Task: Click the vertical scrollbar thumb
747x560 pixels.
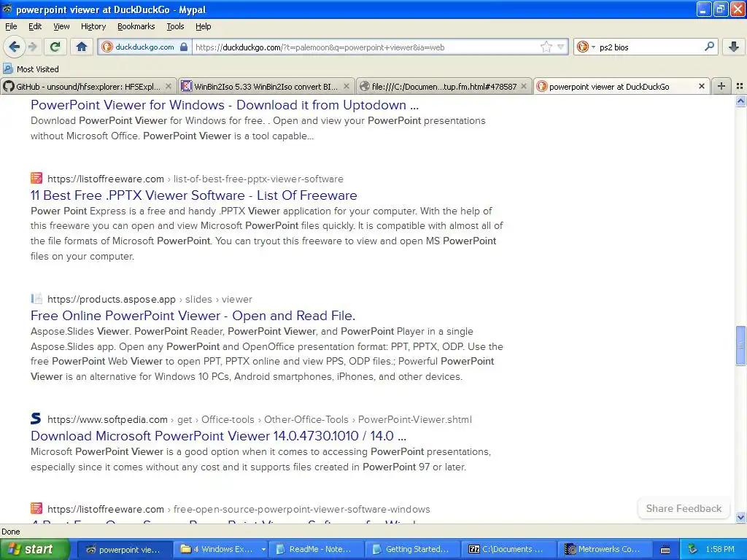Action: point(740,346)
